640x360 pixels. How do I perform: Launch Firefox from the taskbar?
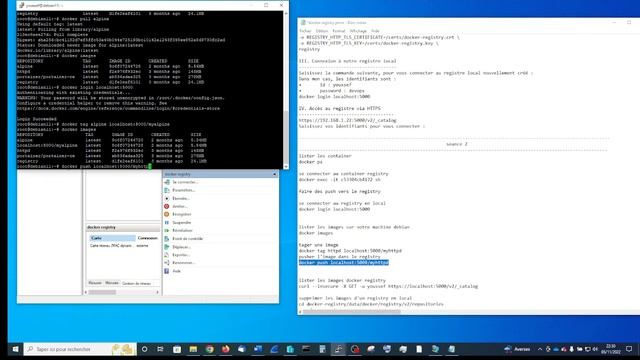tap(225, 349)
